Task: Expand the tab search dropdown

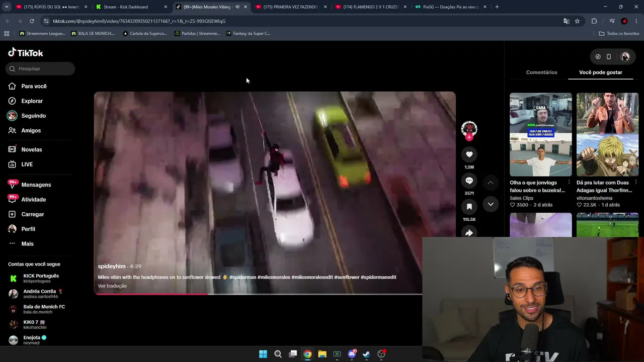Action: point(7,7)
